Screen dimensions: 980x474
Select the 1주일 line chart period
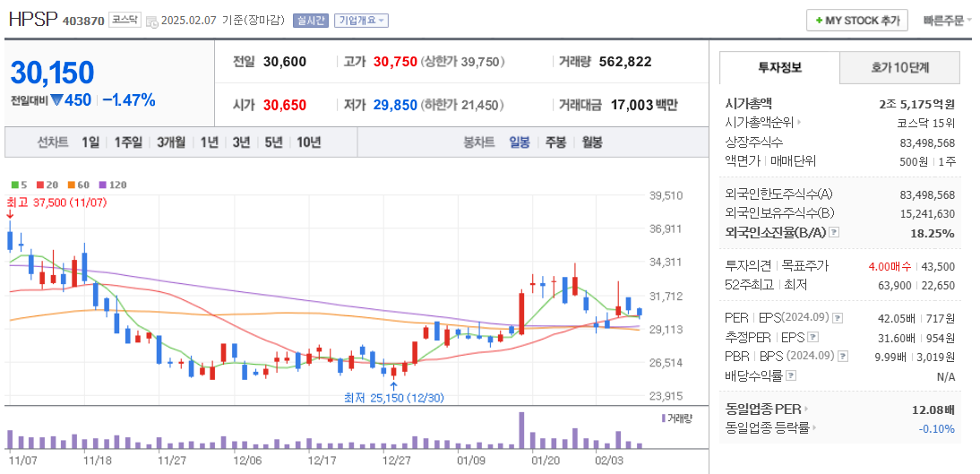(x=128, y=142)
